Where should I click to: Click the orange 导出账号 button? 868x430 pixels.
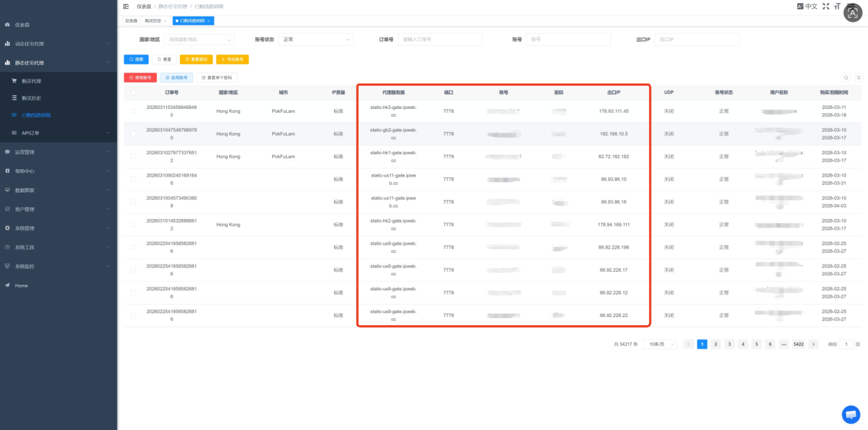pos(232,60)
